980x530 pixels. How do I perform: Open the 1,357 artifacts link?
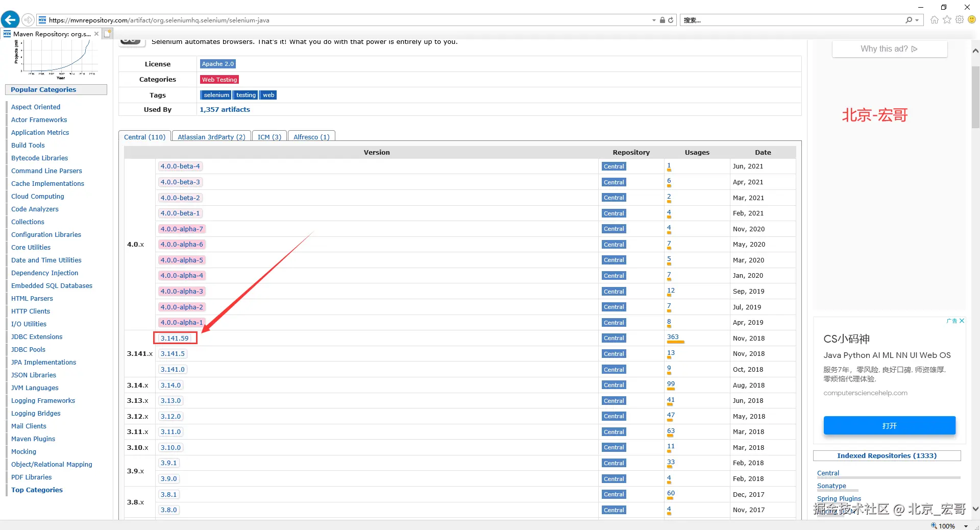click(x=225, y=110)
